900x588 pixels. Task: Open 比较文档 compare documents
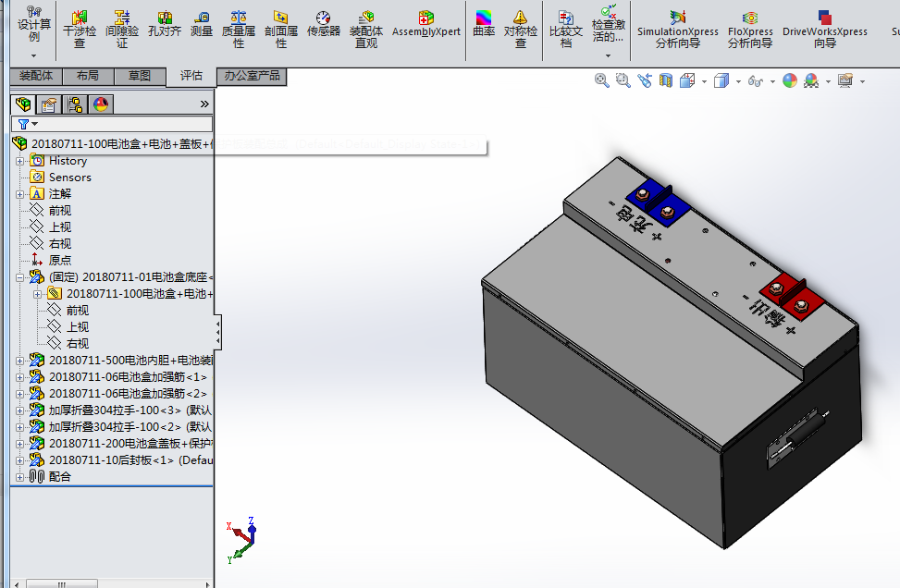click(x=566, y=29)
